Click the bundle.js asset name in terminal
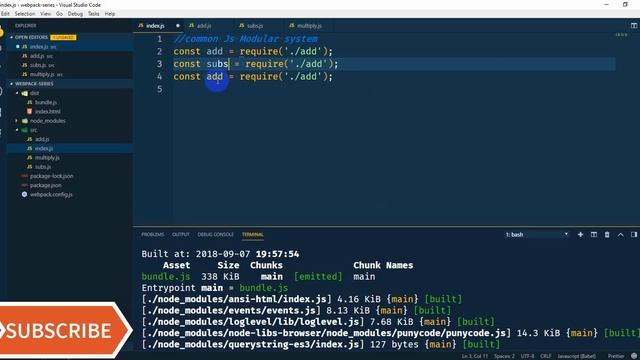640x360 pixels. (166, 277)
